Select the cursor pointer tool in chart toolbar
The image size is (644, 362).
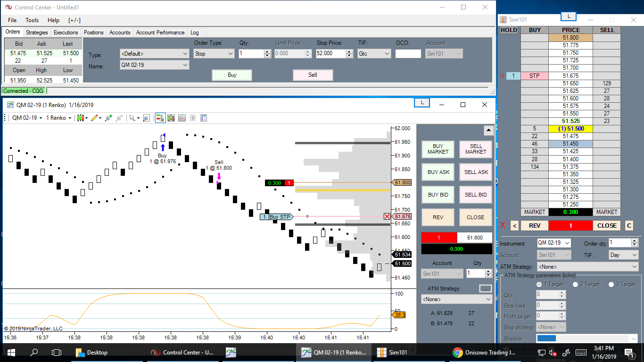(x=133, y=118)
